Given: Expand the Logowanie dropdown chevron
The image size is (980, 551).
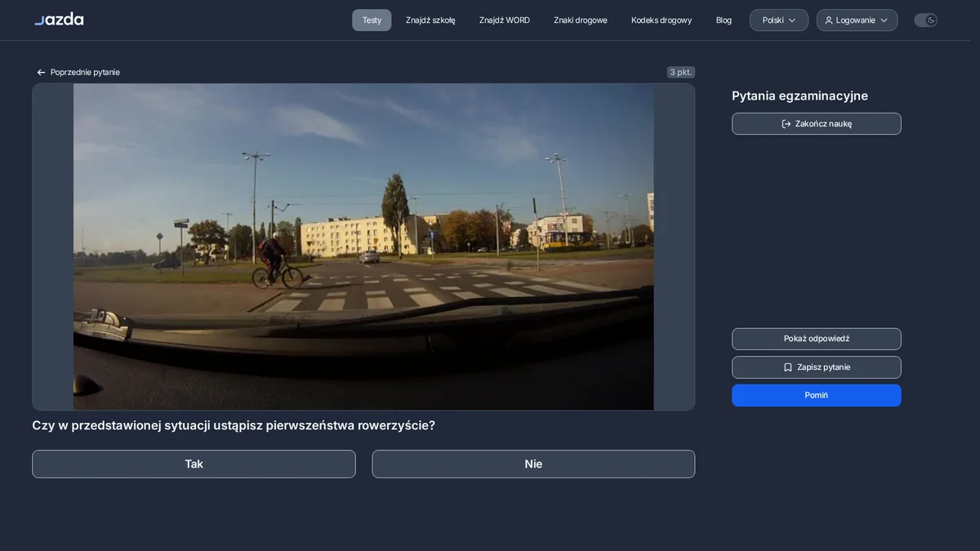Looking at the screenshot, I should [x=884, y=20].
